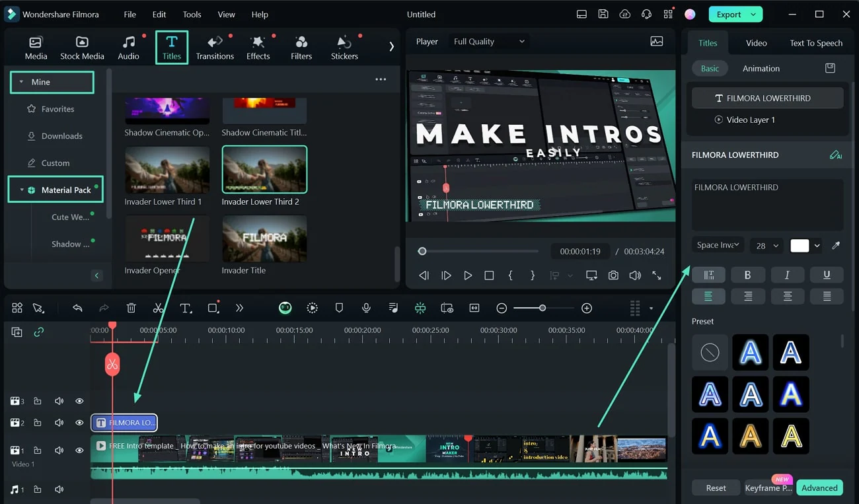Select Downloads in the sidebar
Screen dimensions: 859x504
(x=56, y=136)
